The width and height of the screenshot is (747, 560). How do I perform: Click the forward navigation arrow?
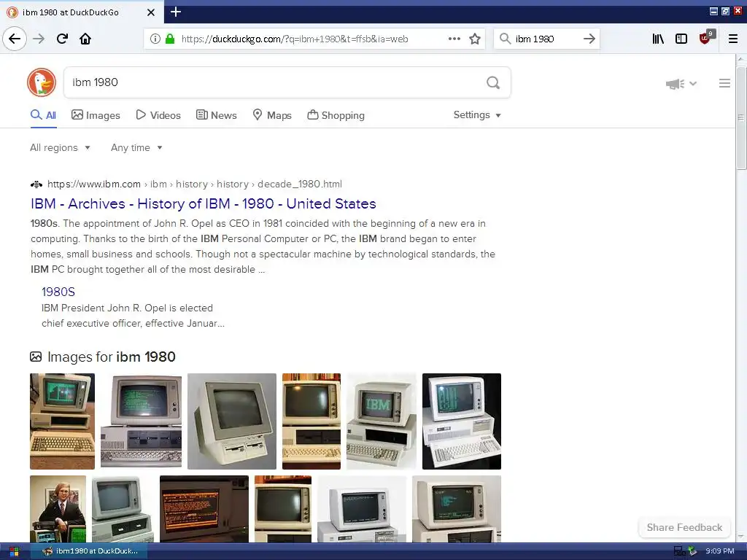[x=39, y=39]
